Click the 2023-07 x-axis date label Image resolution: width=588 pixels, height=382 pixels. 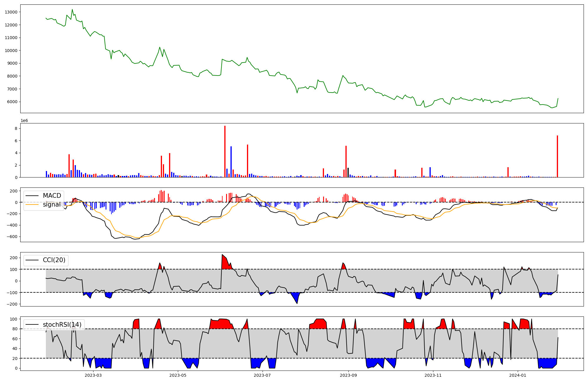click(x=262, y=375)
